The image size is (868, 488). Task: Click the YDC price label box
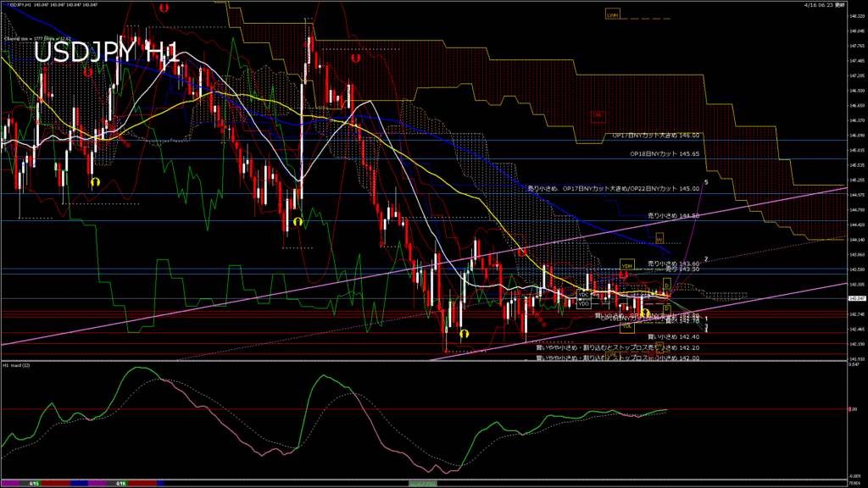pyautogui.click(x=583, y=295)
